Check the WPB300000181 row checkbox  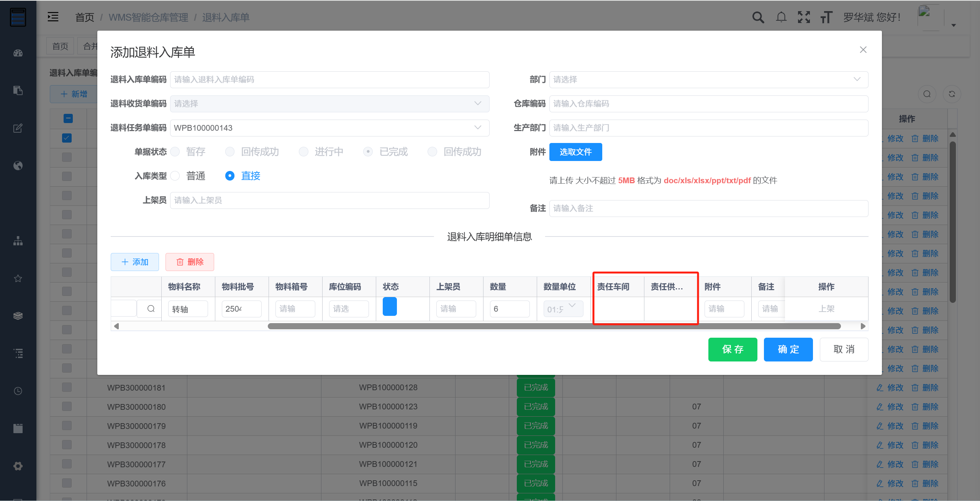tap(67, 387)
